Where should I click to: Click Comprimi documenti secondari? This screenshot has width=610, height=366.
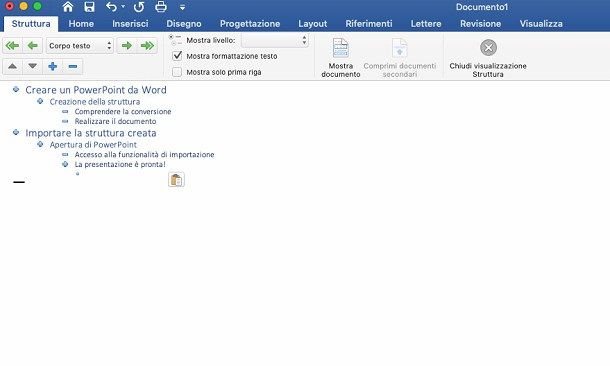(x=400, y=58)
